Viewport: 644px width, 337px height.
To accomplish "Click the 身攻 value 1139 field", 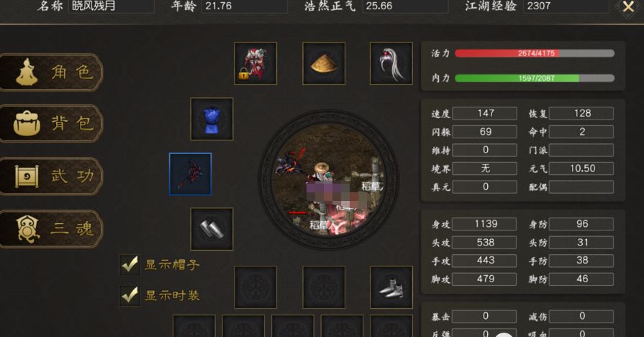I will click(x=485, y=224).
